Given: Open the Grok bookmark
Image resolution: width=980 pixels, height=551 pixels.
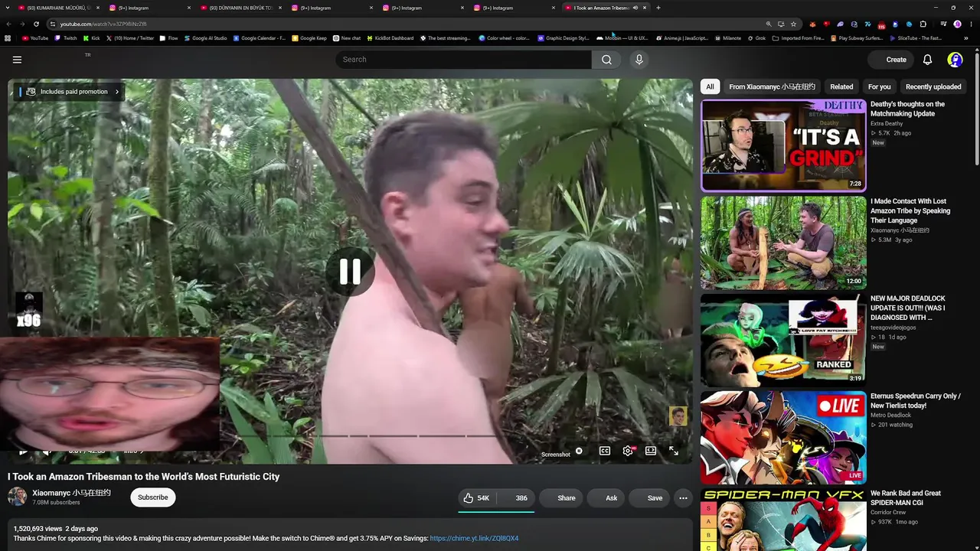Looking at the screenshot, I should 756,37.
